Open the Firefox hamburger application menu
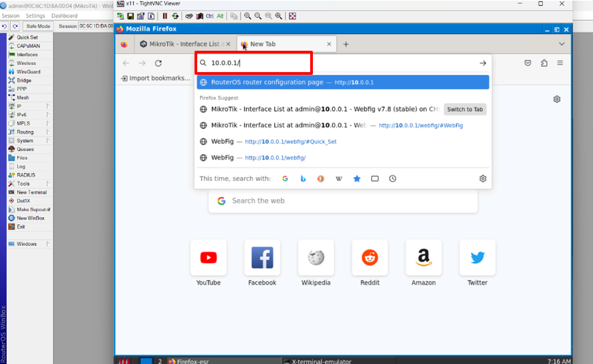The image size is (593, 364). pyautogui.click(x=560, y=63)
